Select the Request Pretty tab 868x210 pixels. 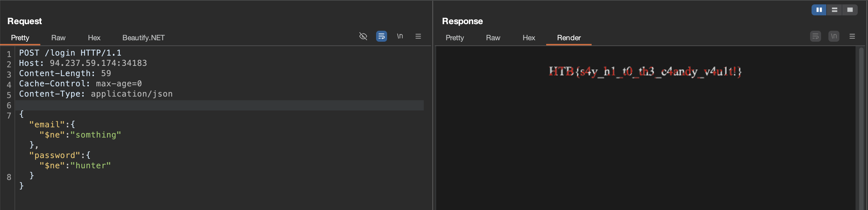pos(20,38)
